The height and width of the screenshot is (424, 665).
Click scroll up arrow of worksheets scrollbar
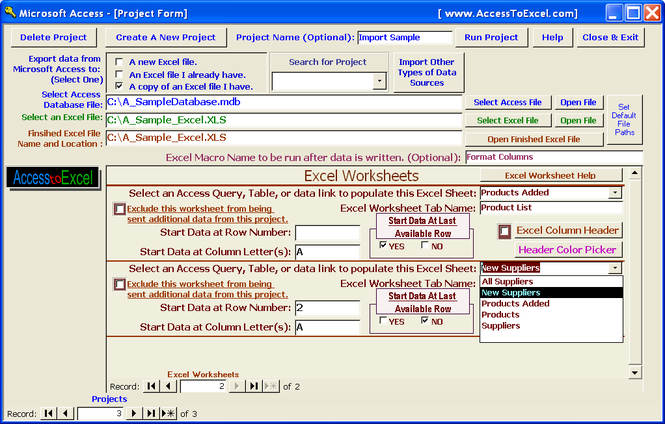pos(635,173)
